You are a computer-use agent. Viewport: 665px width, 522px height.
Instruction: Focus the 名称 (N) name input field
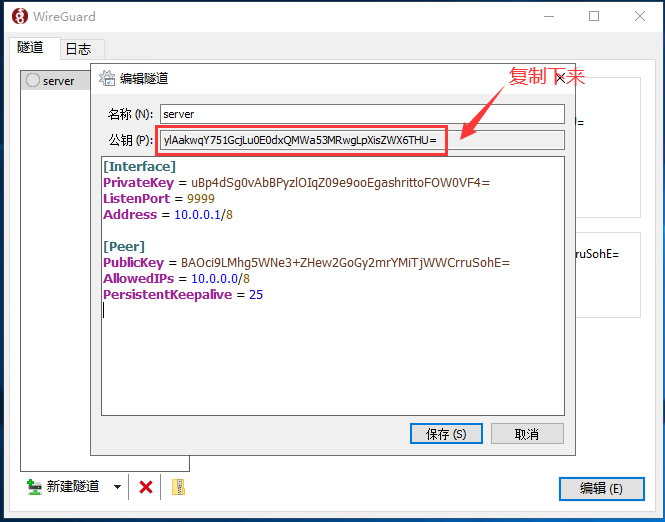362,114
